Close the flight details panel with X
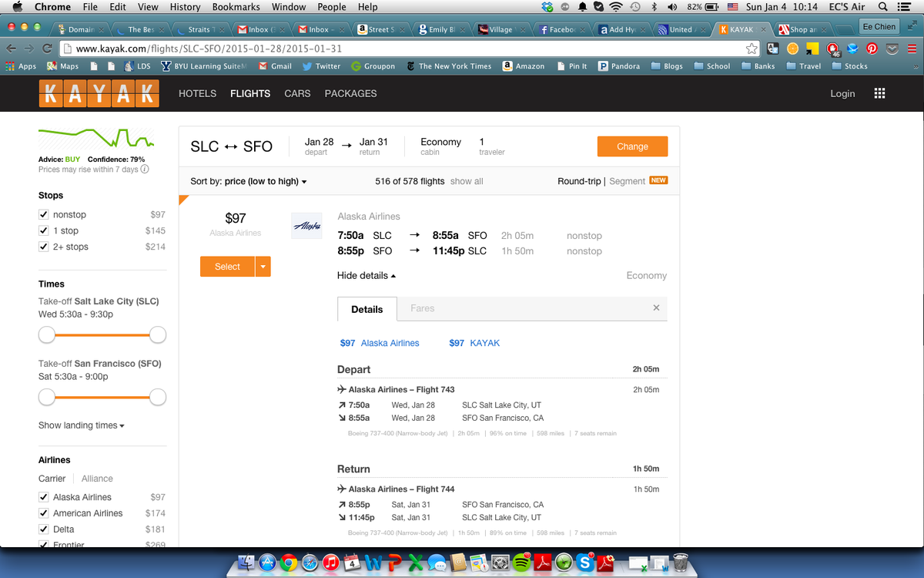The height and width of the screenshot is (578, 924). (656, 307)
